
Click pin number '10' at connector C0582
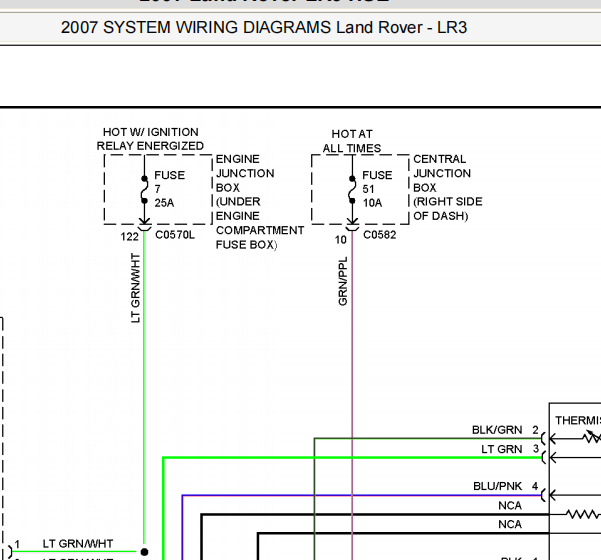(x=341, y=240)
